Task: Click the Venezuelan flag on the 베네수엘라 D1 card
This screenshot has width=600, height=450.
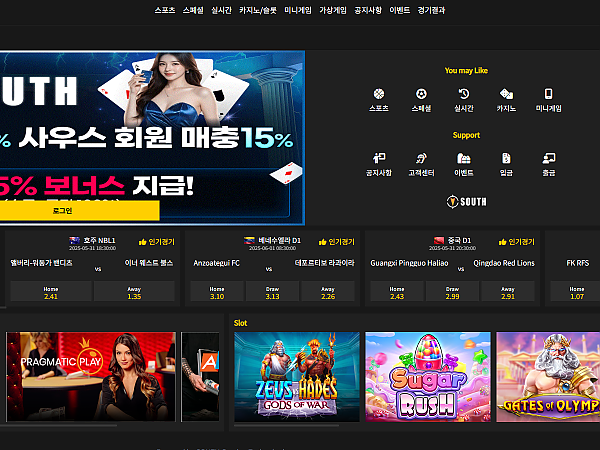Action: (249, 240)
